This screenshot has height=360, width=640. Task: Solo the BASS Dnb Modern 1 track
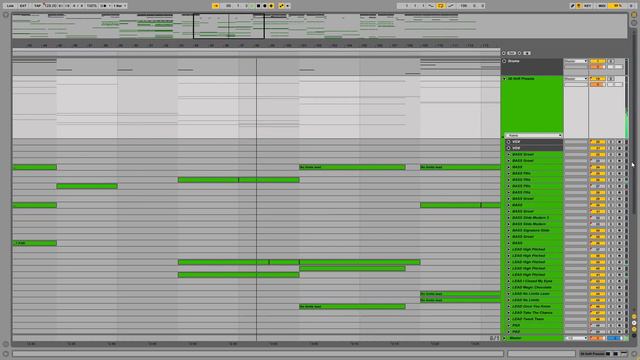point(611,218)
